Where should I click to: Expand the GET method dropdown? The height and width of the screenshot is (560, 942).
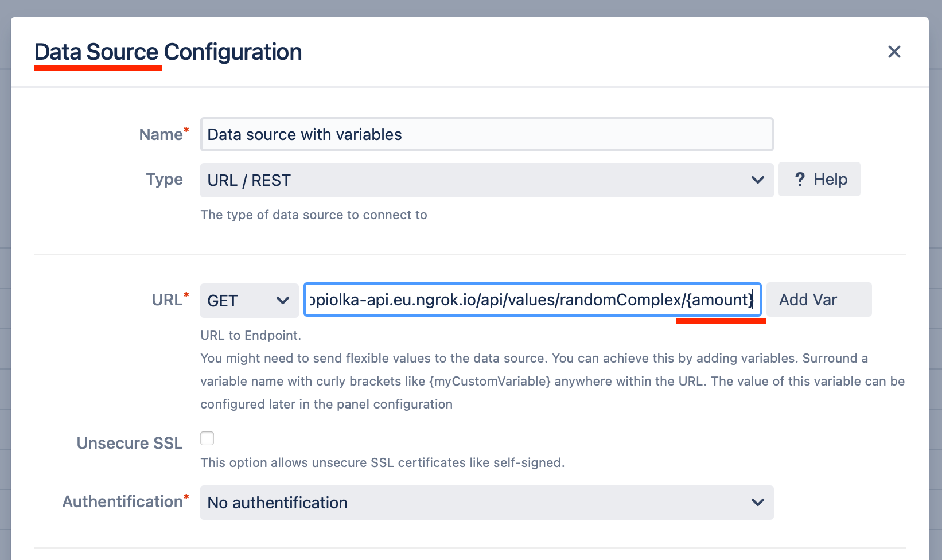[x=249, y=300]
